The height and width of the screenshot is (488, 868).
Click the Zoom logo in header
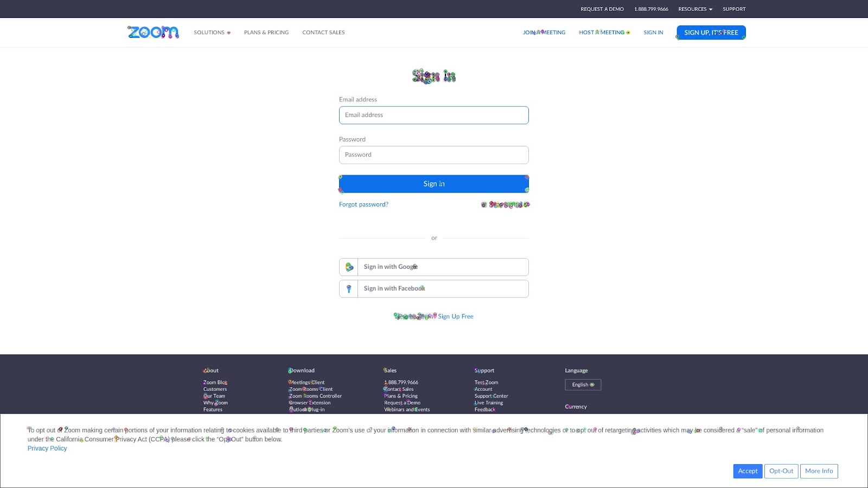pyautogui.click(x=153, y=32)
